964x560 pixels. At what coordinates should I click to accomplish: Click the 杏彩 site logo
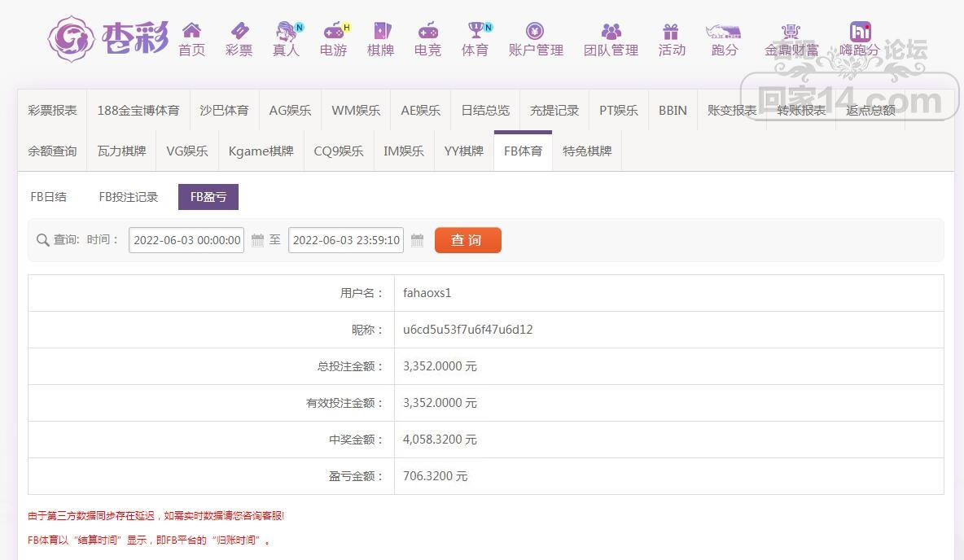(108, 38)
